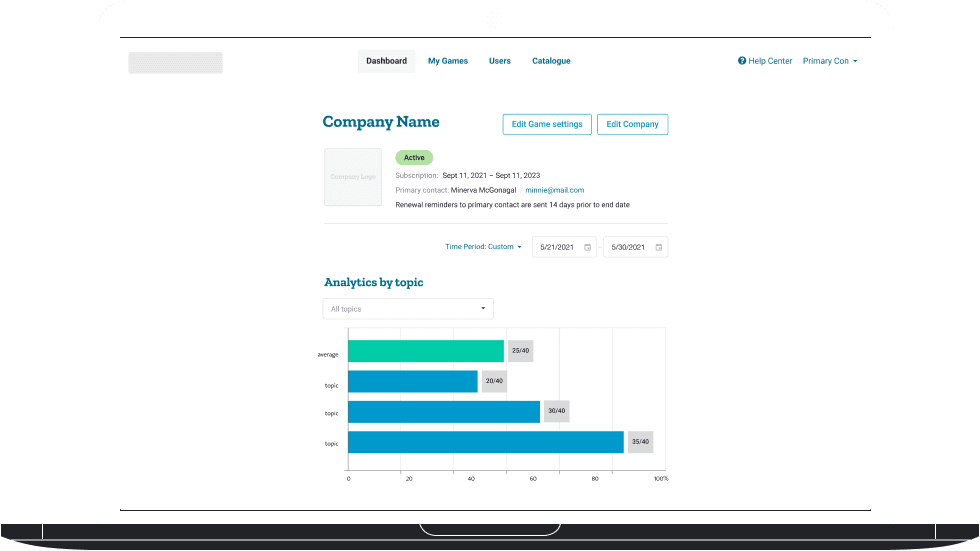Switch to the Catalogue tab
The height and width of the screenshot is (551, 980).
click(551, 61)
